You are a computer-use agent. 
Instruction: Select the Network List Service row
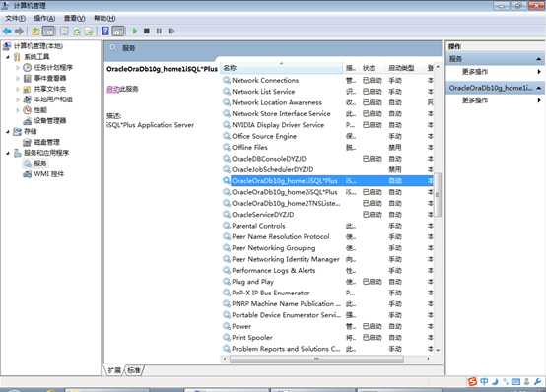click(327, 92)
